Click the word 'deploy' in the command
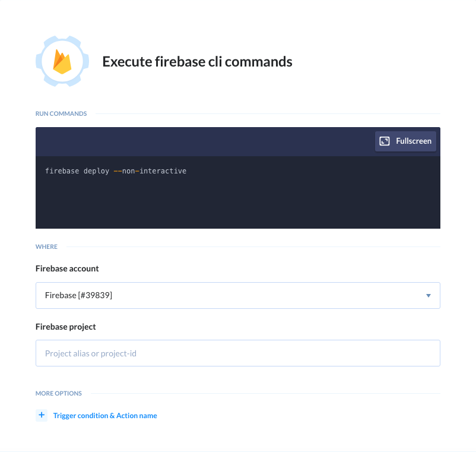This screenshot has width=476, height=452. [x=96, y=171]
